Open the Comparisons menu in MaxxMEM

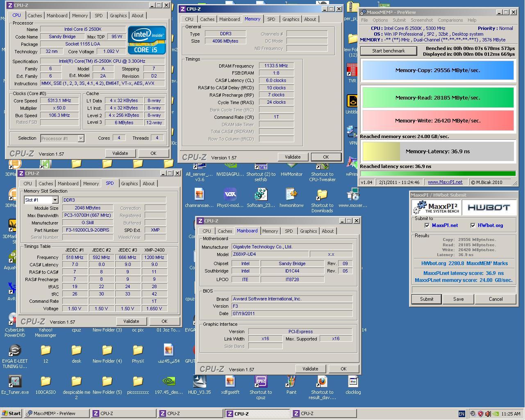(450, 20)
